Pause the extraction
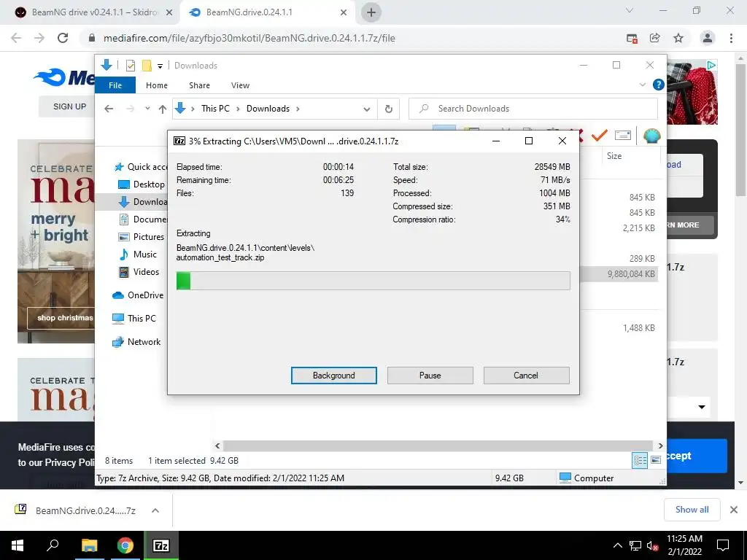 (430, 376)
